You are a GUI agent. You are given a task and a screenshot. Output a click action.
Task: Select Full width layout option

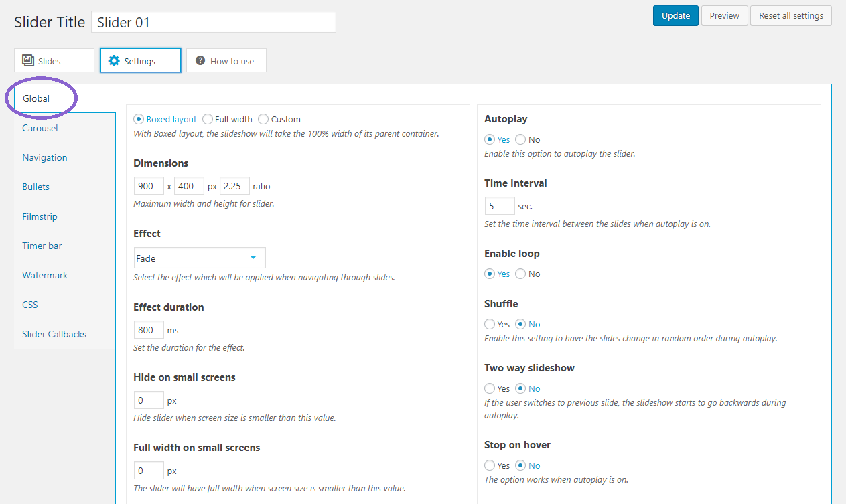tap(208, 119)
